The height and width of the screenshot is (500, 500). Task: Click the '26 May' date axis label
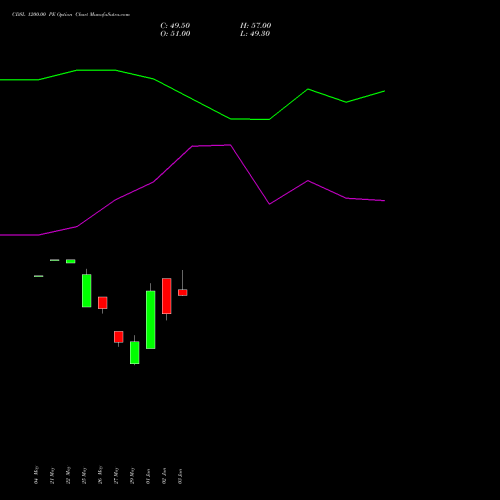100,476
